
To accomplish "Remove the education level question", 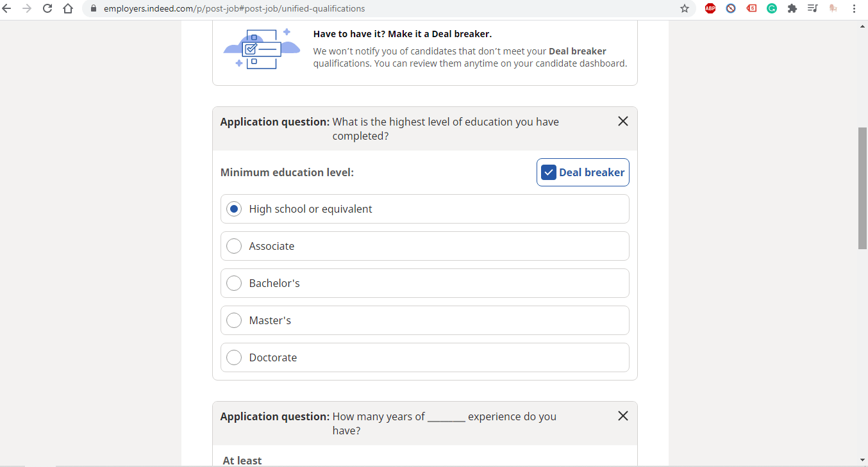I will (622, 120).
